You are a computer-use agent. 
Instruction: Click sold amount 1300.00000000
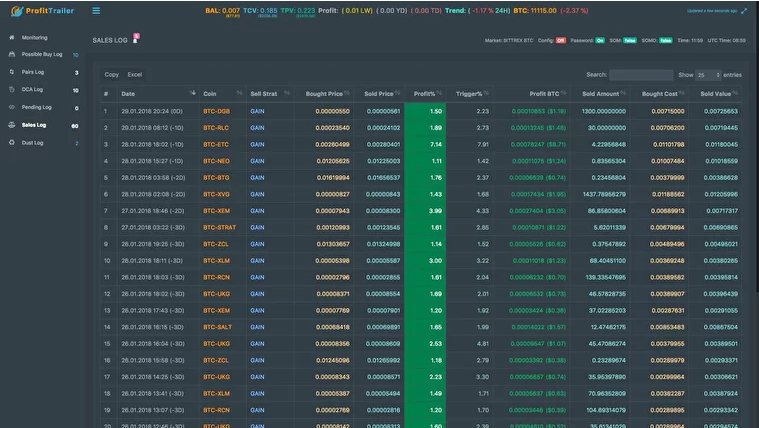click(x=604, y=111)
